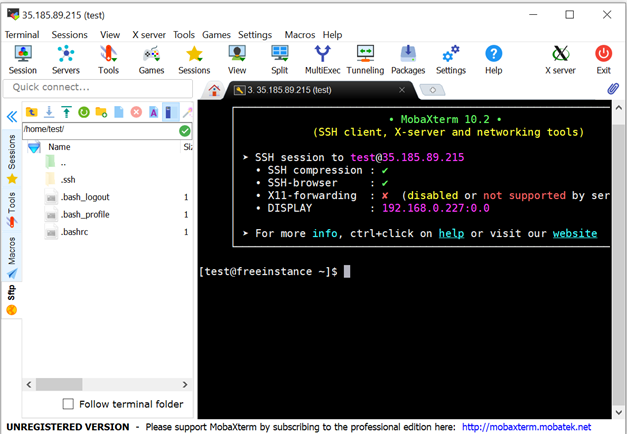Click the SFTP upload arrow icon

pyautogui.click(x=66, y=112)
